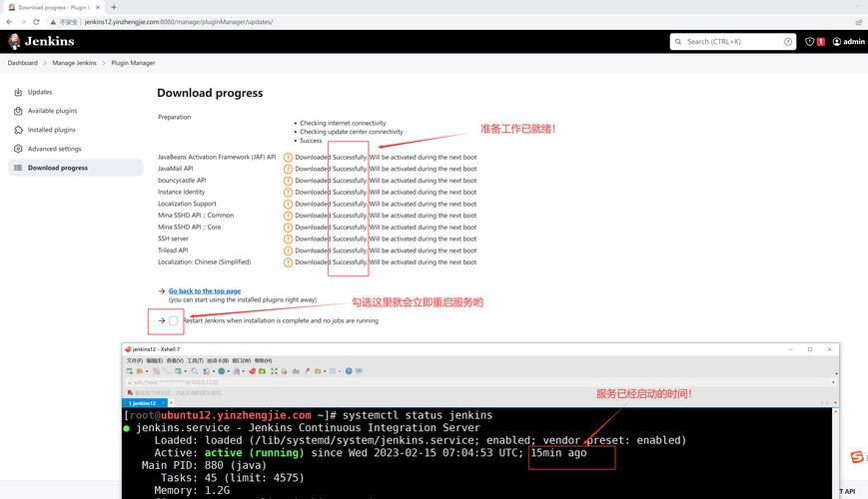Image resolution: width=868 pixels, height=499 pixels.
Task: Expand dropdown beside Xshell properties icon
Action: 186,371
